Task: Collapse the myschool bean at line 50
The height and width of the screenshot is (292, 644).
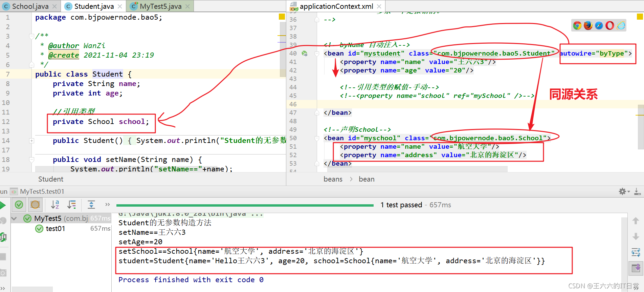Action: click(317, 138)
